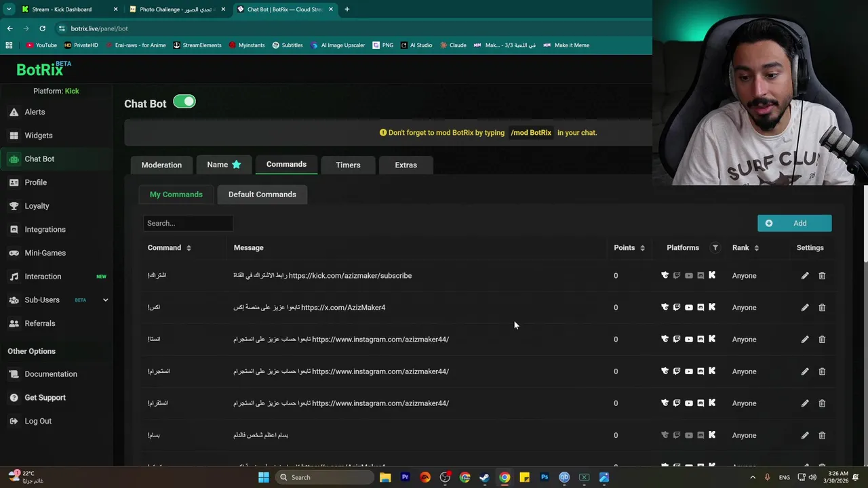
Task: Toggle Discord platform for kick.com/azizmaker/subscribe command
Action: point(701,276)
